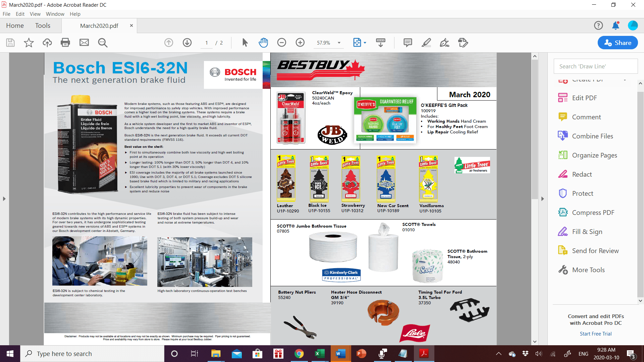Open the notifications bell
Viewport: 644px width, 362px height.
(615, 25)
